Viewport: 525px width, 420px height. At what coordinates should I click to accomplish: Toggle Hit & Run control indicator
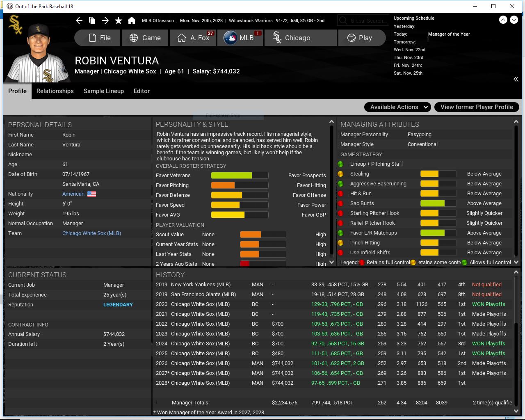tap(340, 194)
